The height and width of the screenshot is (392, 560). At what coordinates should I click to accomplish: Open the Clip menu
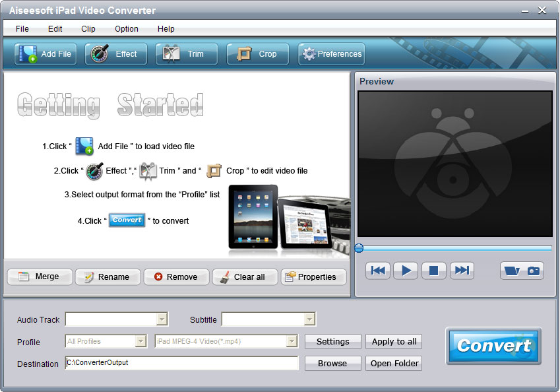click(88, 28)
